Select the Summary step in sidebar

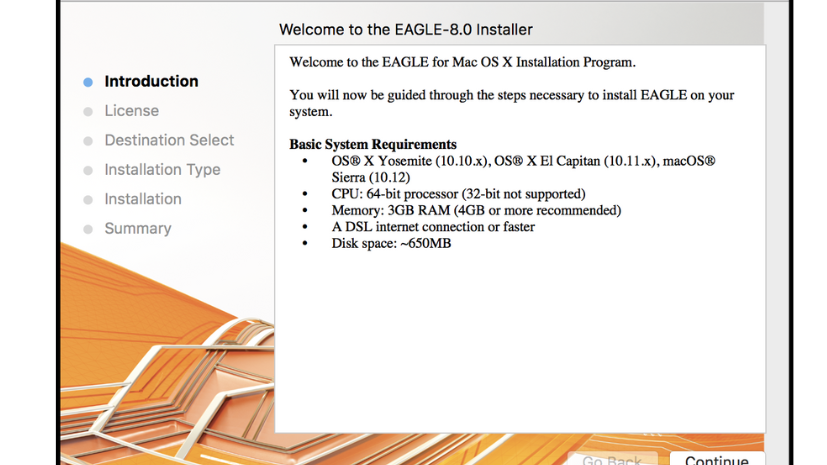pos(138,229)
